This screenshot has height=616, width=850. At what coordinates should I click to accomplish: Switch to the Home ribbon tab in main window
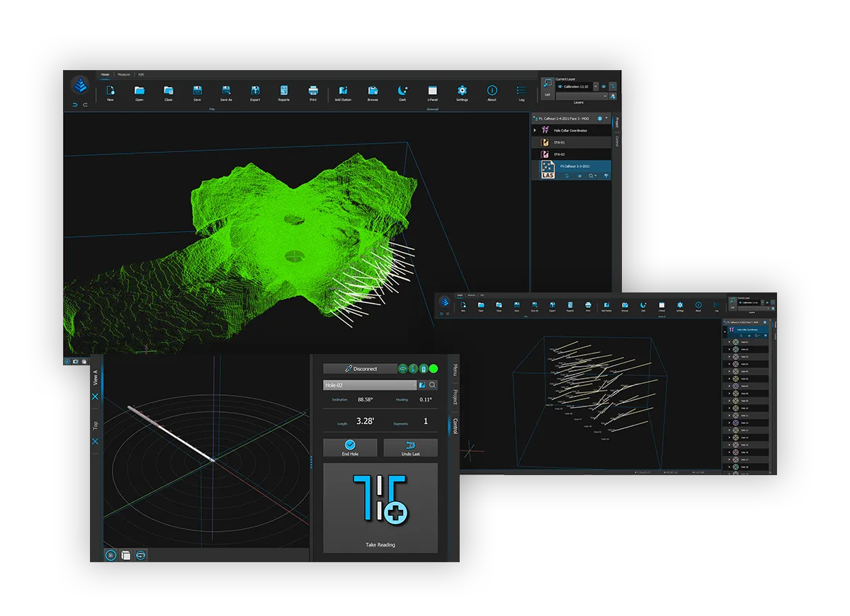(x=105, y=74)
